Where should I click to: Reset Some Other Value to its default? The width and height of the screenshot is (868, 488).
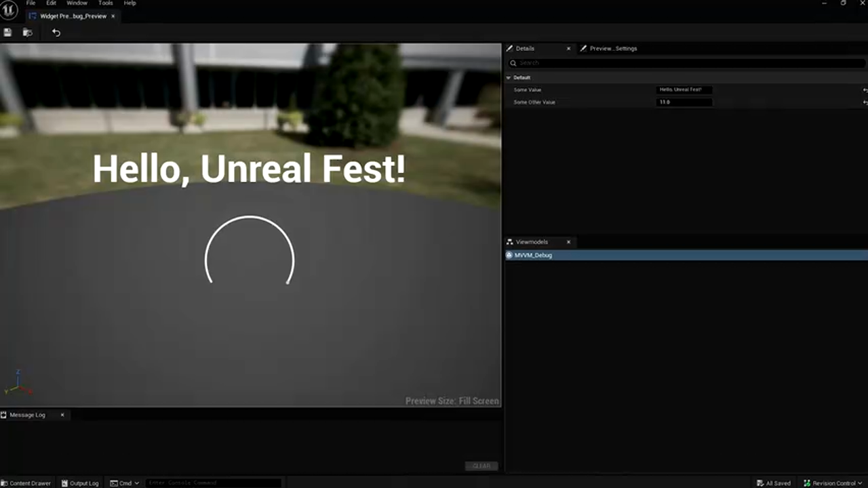pyautogui.click(x=865, y=102)
